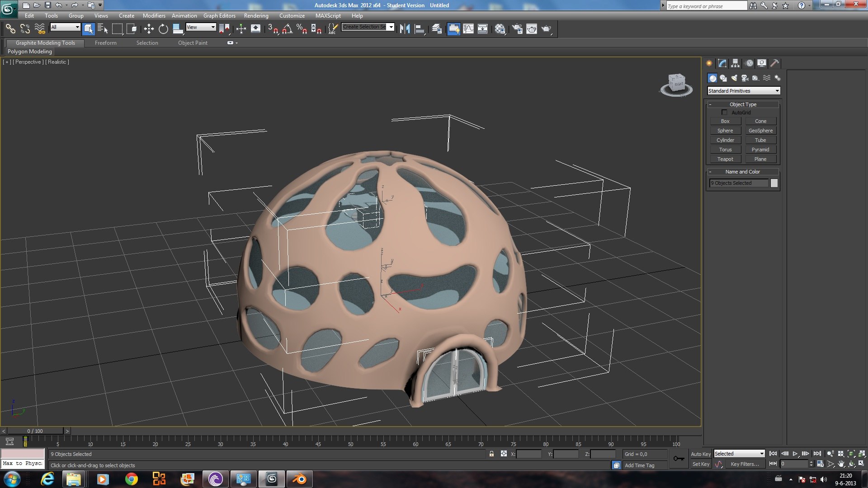
Task: Open the Standard Primitives dropdown
Action: click(744, 91)
